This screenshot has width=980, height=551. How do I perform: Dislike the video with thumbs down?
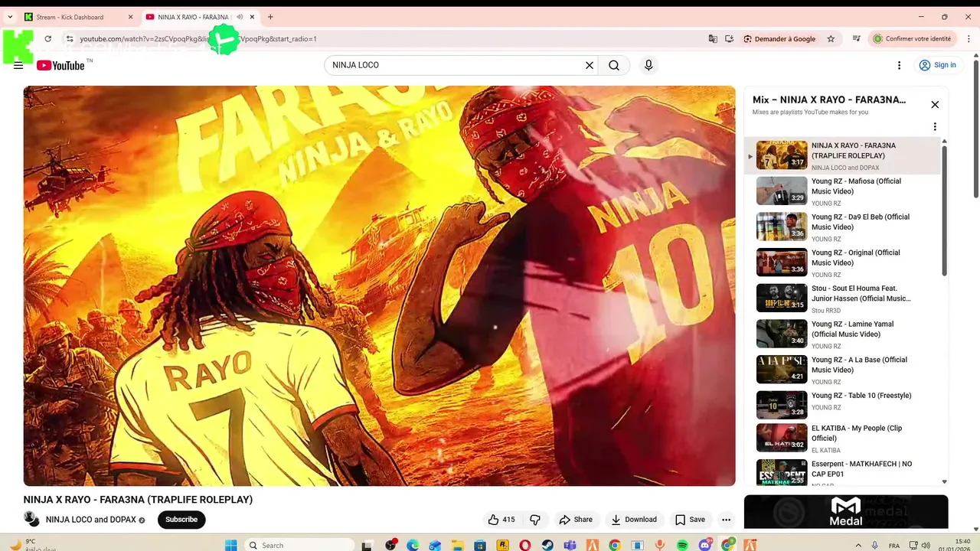pyautogui.click(x=535, y=520)
